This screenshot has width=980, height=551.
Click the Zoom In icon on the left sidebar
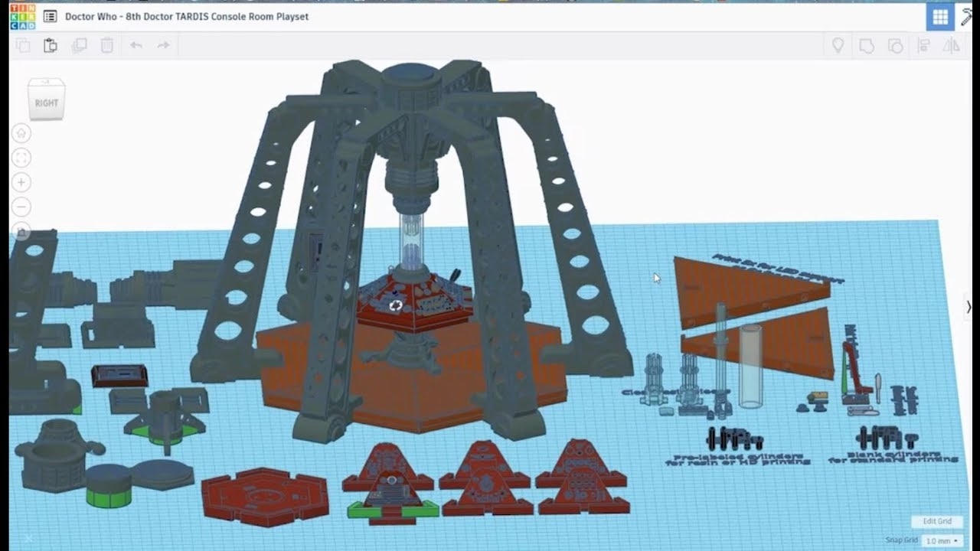[x=21, y=182]
